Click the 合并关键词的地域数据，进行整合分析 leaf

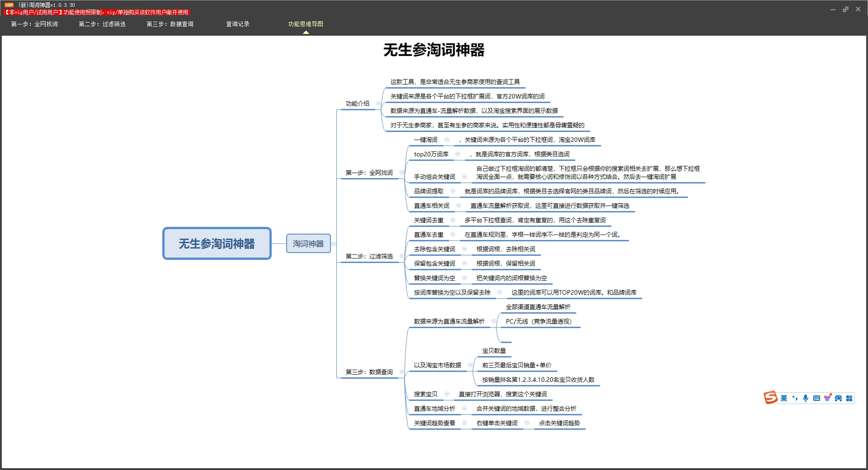526,409
